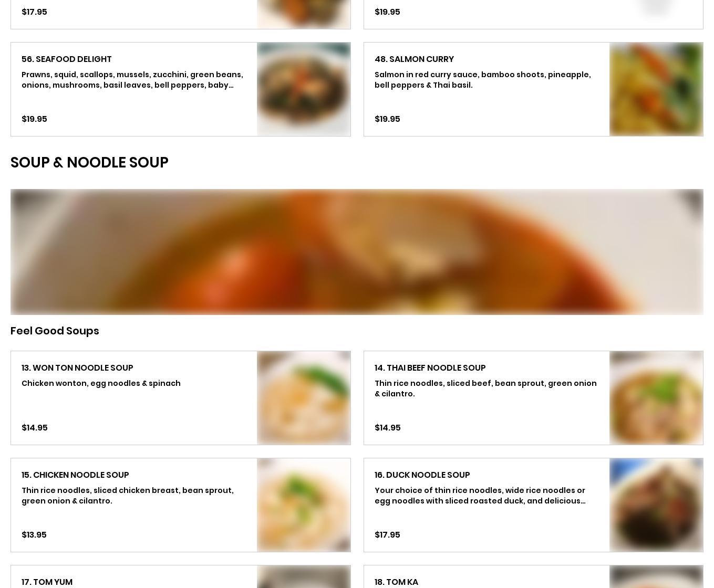Select the 56. Seafood Delight title
This screenshot has width=714, height=588.
pos(67,59)
